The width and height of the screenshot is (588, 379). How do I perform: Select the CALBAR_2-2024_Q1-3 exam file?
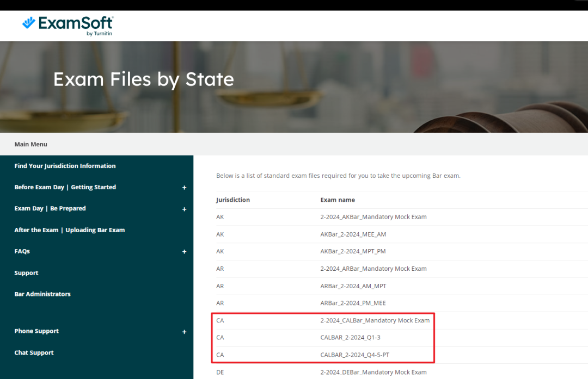[x=350, y=338]
